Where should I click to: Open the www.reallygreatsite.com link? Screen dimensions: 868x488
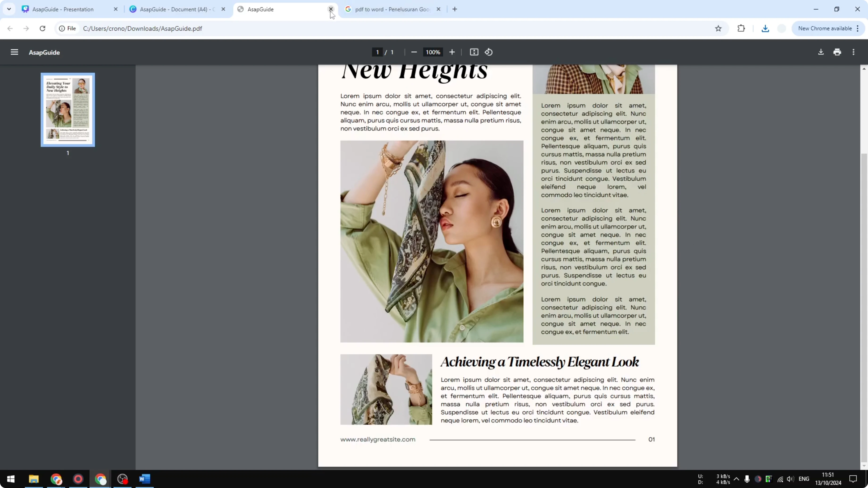377,439
